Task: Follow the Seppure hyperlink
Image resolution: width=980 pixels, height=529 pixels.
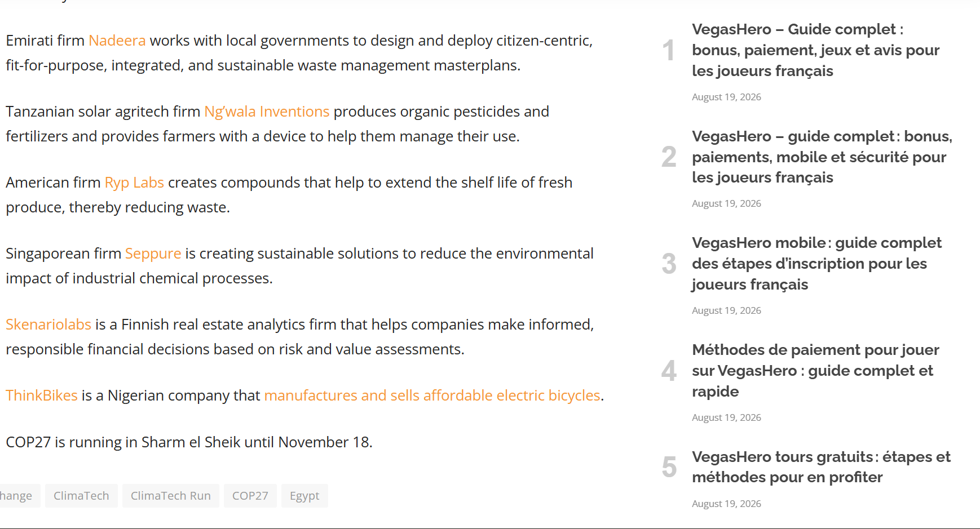Action: click(x=153, y=254)
